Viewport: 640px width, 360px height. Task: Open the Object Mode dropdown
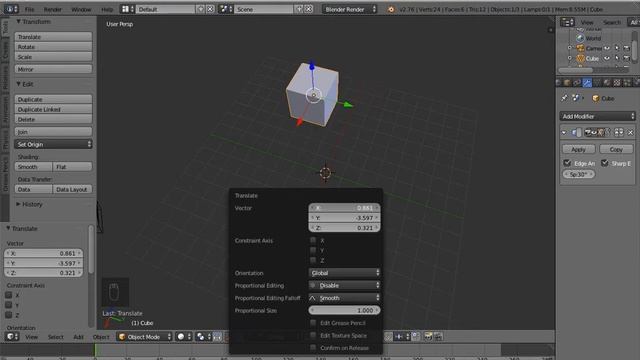click(x=145, y=337)
